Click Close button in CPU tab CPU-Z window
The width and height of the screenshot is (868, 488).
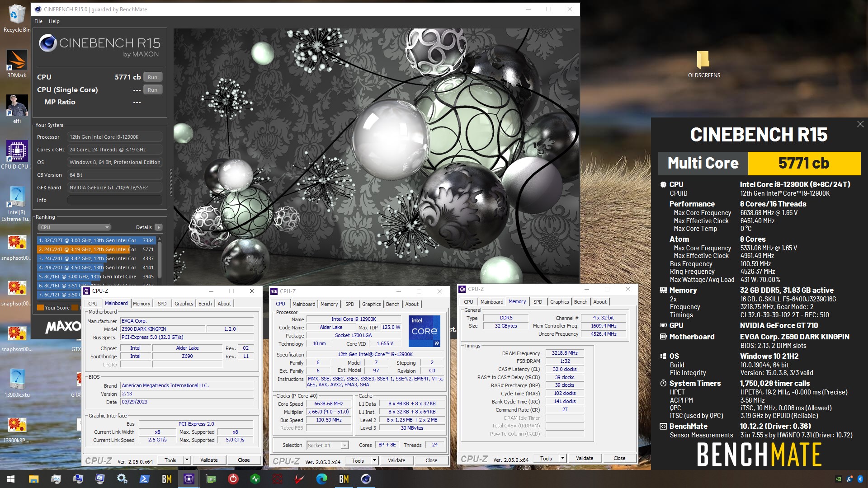pyautogui.click(x=431, y=460)
